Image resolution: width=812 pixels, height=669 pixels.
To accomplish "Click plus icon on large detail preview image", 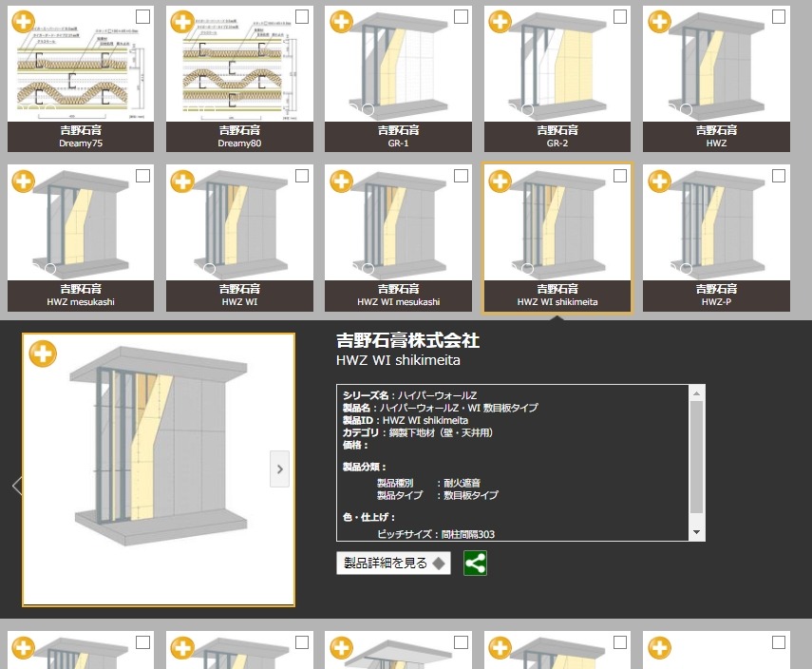I will (43, 354).
